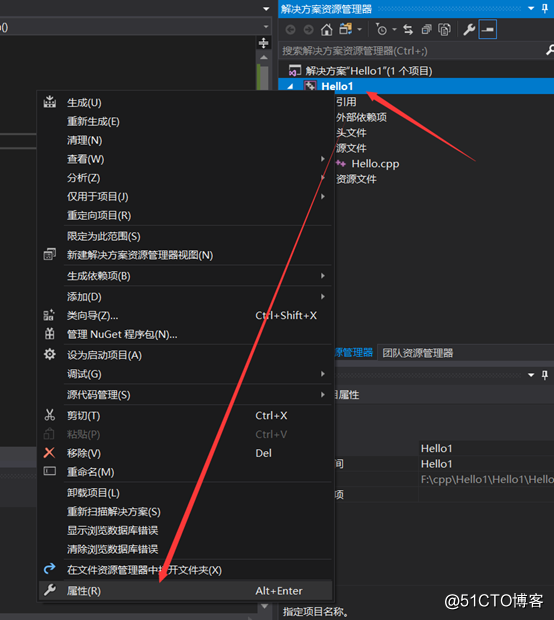The image size is (554, 620).
Task: Expand the 仅用于项目(J) submenu
Action: [185, 197]
